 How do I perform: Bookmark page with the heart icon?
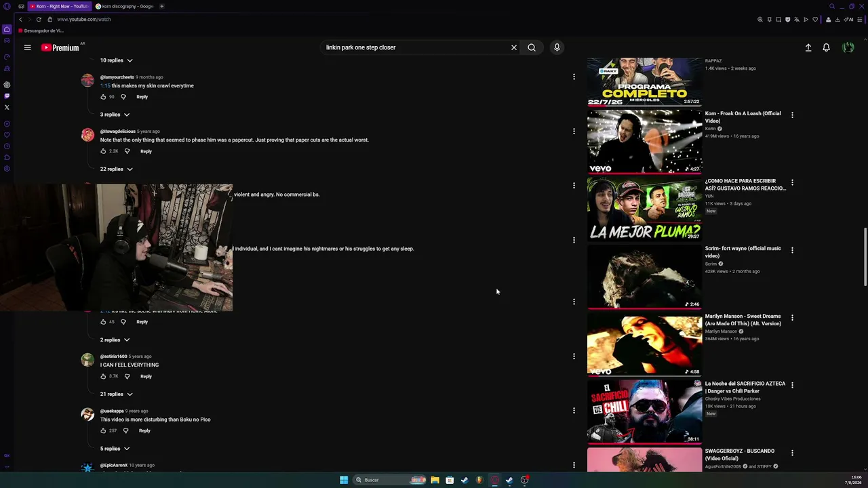[x=815, y=20]
